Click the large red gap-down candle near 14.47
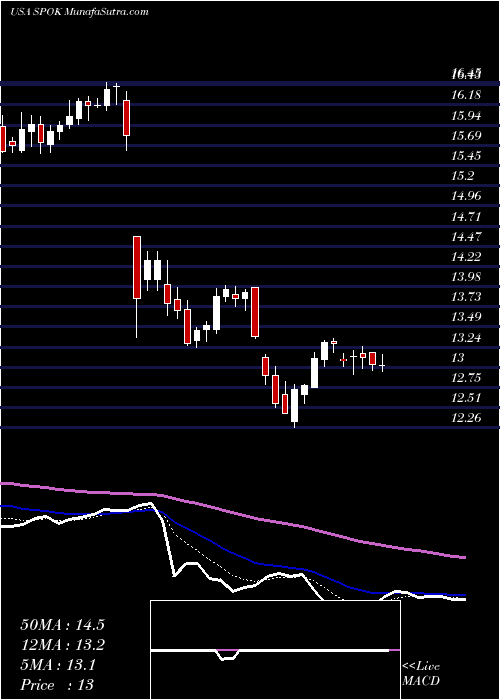Screen dimensions: 500x700 click(x=137, y=267)
